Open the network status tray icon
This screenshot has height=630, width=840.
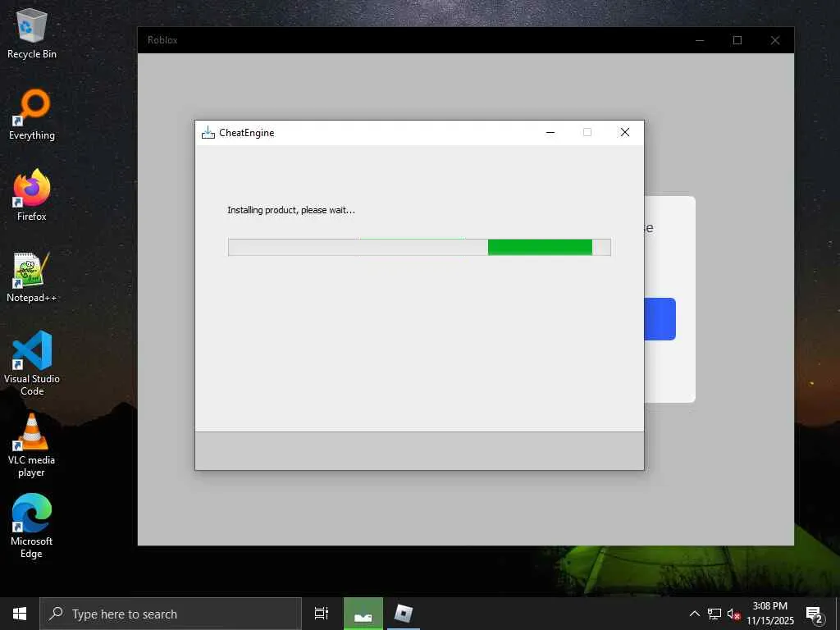click(x=714, y=614)
